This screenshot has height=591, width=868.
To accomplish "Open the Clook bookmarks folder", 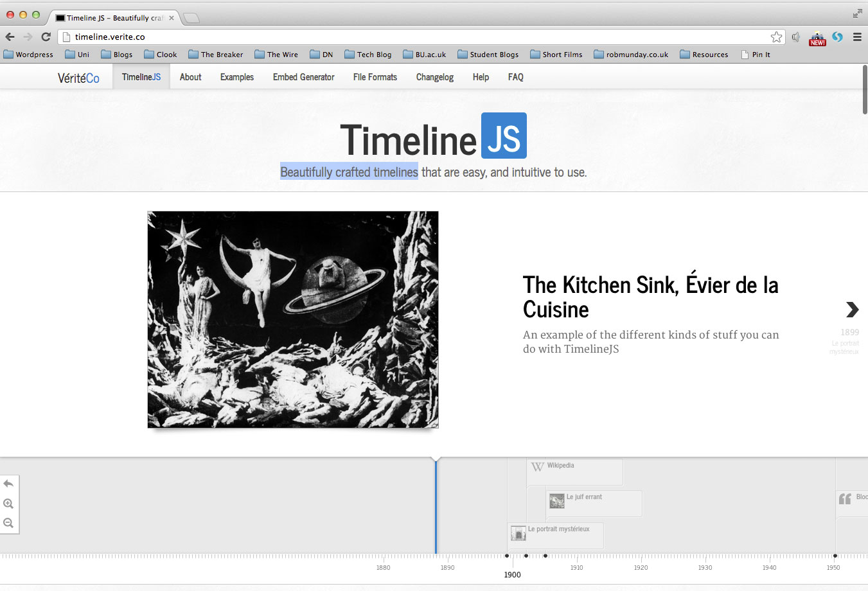I will [x=161, y=55].
